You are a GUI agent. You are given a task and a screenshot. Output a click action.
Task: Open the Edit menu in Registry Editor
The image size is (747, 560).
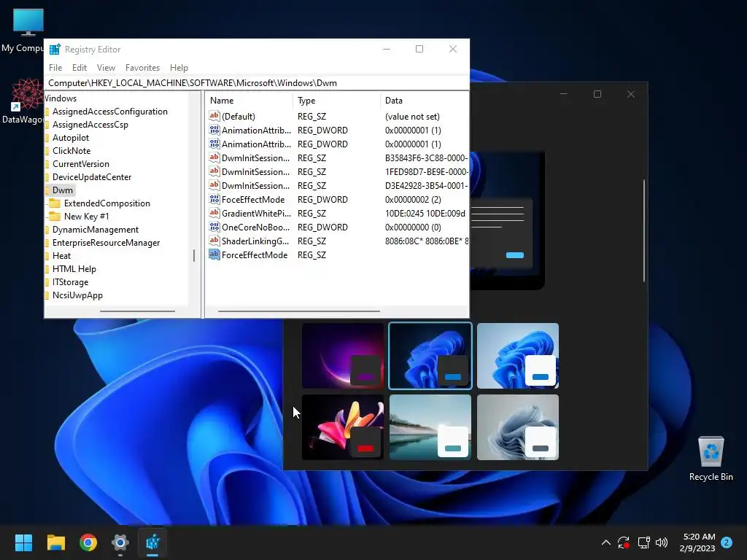[x=79, y=68]
